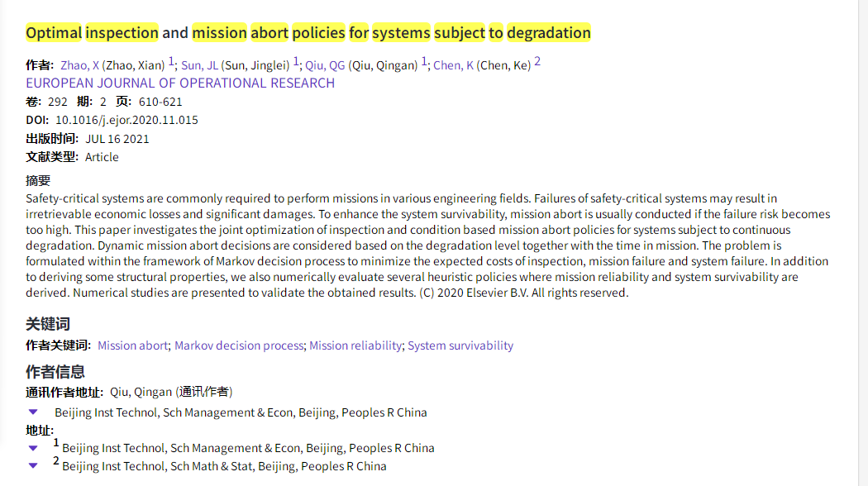Click superscript 1 after Zhao, Xian

[x=171, y=62]
